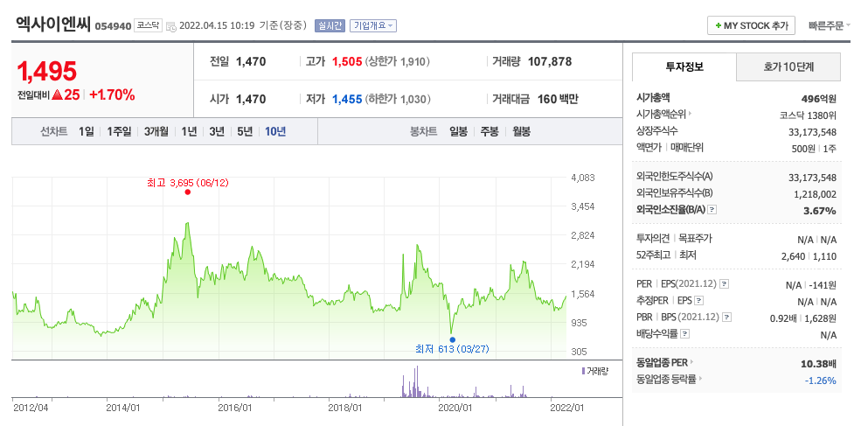Click the 목표주가 label
868x426 pixels.
[695, 239]
